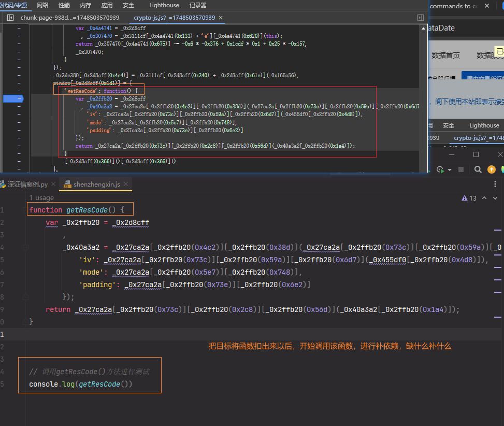Open the Lighthouse panel in top DevTools bar

[164, 5]
